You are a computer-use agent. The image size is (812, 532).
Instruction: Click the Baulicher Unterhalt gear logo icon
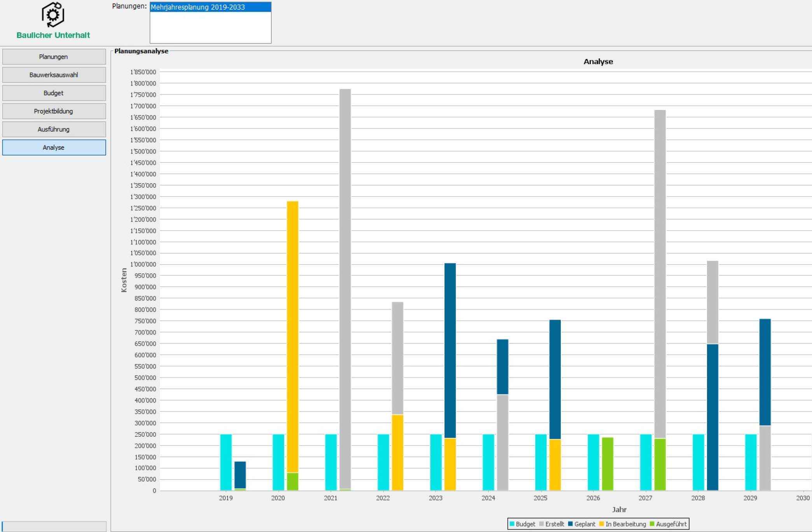(53, 15)
